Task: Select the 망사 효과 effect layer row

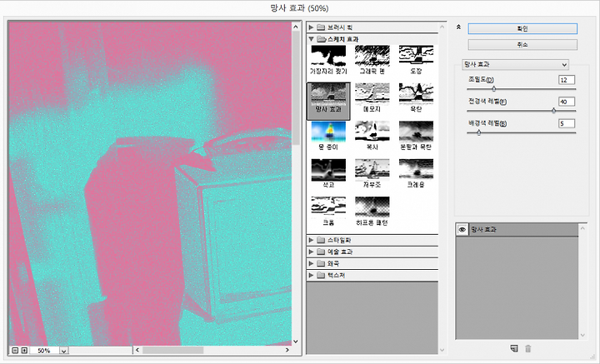Action: click(517, 229)
